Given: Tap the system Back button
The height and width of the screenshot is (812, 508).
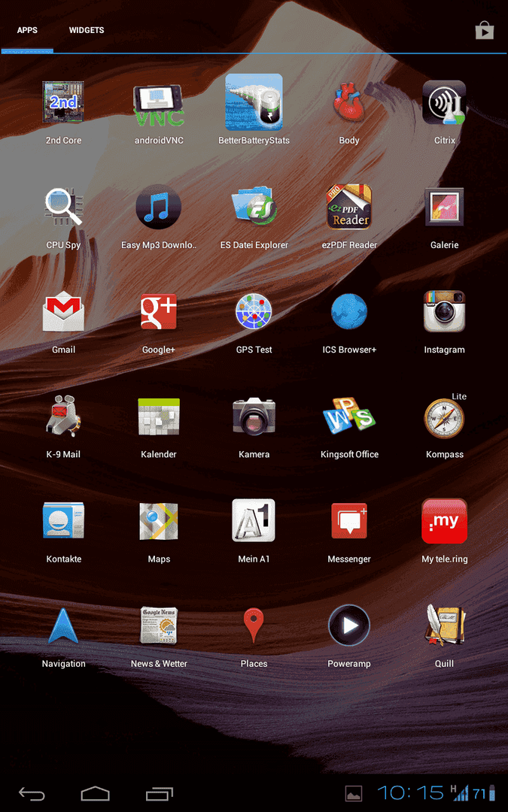Looking at the screenshot, I should point(32,793).
